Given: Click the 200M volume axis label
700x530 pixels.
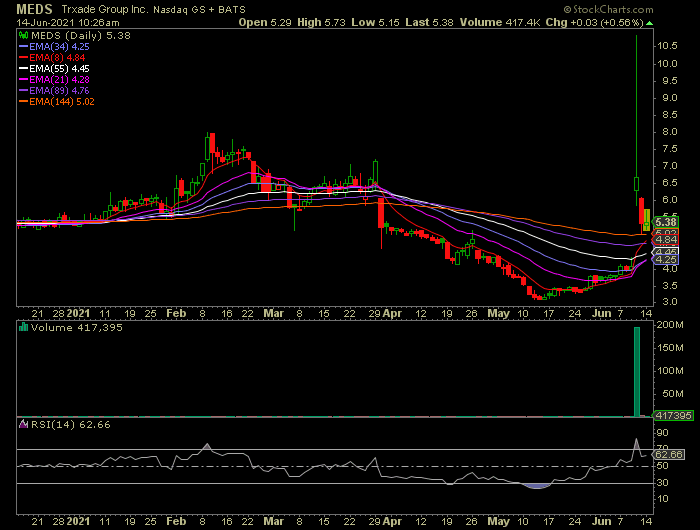Looking at the screenshot, I should coord(670,325).
